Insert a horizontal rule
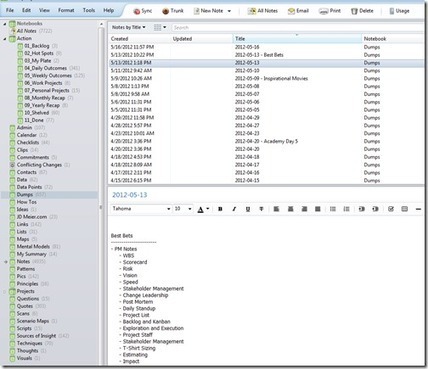428x369 pixels. click(x=418, y=209)
